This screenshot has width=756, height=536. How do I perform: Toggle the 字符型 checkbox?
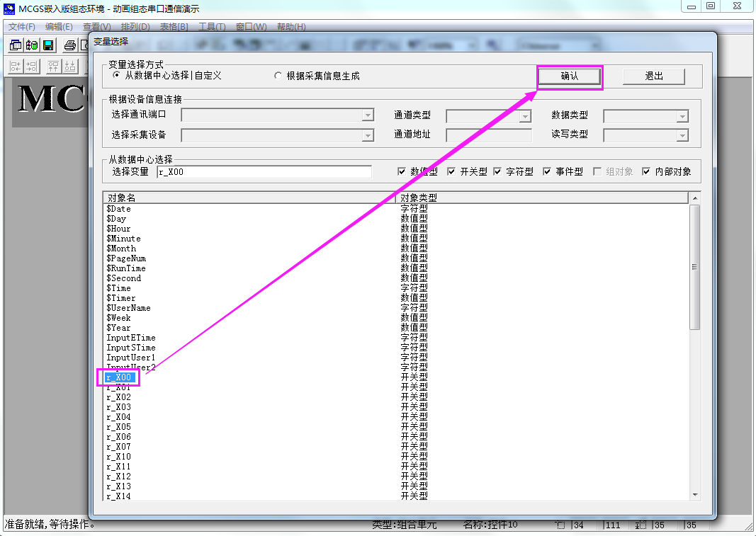point(497,171)
